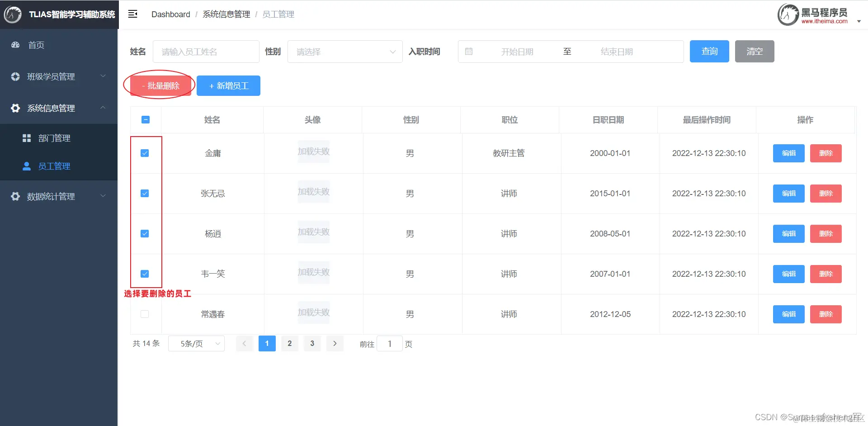Delete the 杨逍 employee row
The width and height of the screenshot is (868, 426).
pyautogui.click(x=826, y=234)
